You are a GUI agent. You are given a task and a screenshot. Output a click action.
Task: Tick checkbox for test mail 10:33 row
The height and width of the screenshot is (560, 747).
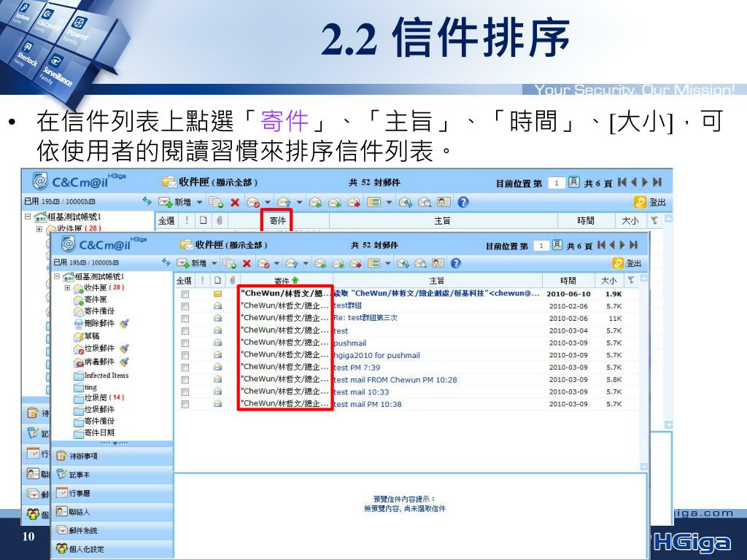185,392
